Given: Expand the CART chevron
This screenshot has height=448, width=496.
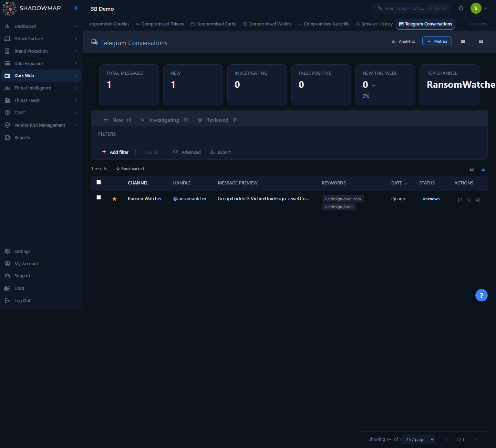Looking at the screenshot, I should (76, 113).
